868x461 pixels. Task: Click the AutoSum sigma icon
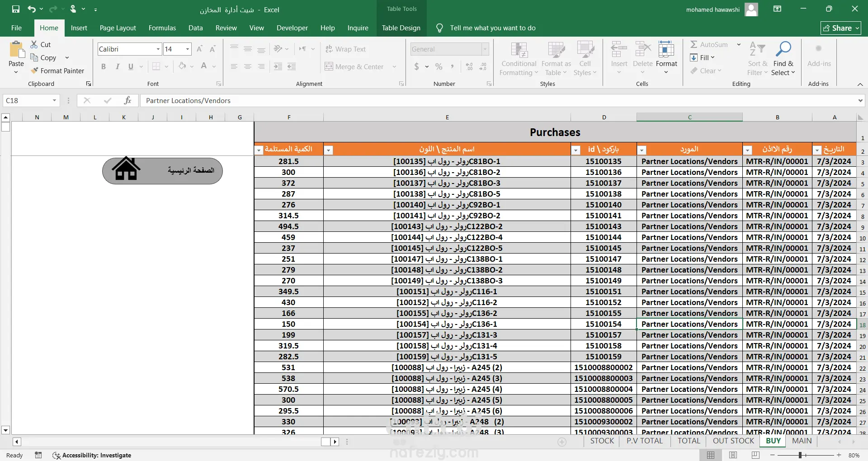[x=693, y=44]
